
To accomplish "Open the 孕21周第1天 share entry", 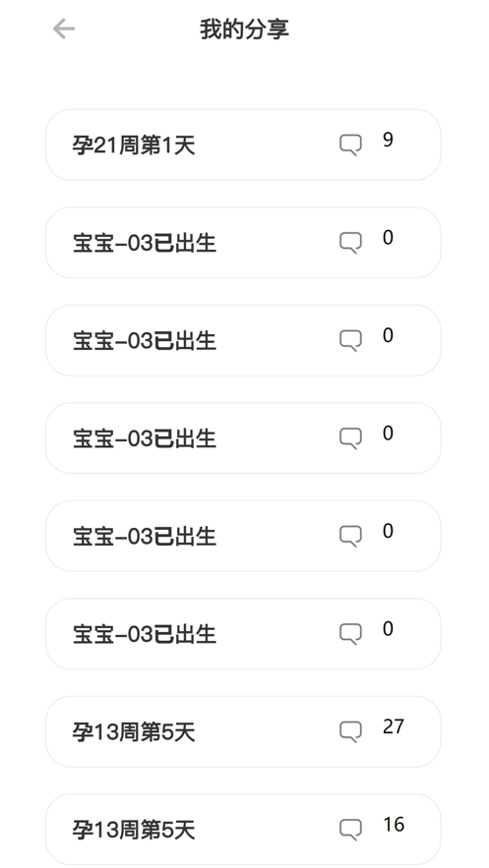I will 243,145.
